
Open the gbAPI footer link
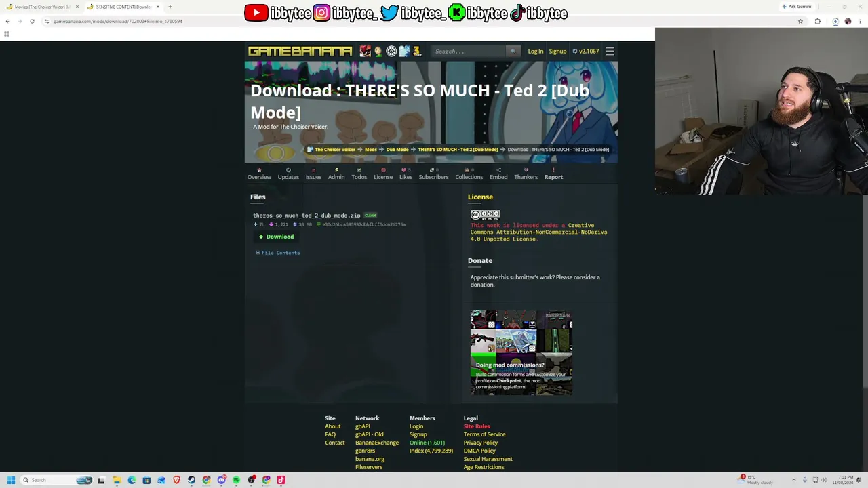pos(363,426)
